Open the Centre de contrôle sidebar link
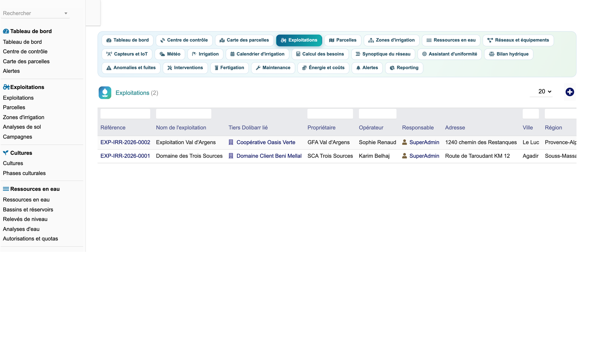589x364 pixels. click(25, 52)
